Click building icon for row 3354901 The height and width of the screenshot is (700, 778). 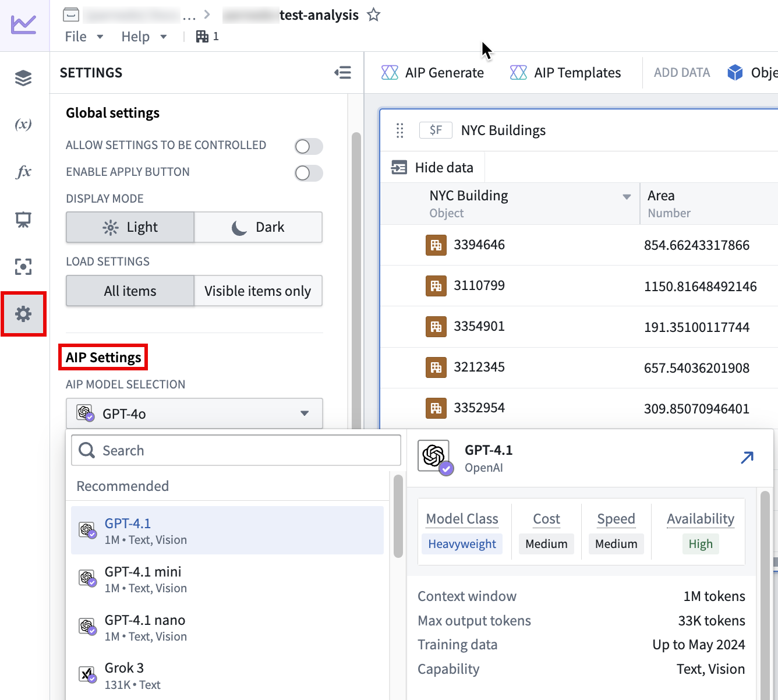(436, 327)
